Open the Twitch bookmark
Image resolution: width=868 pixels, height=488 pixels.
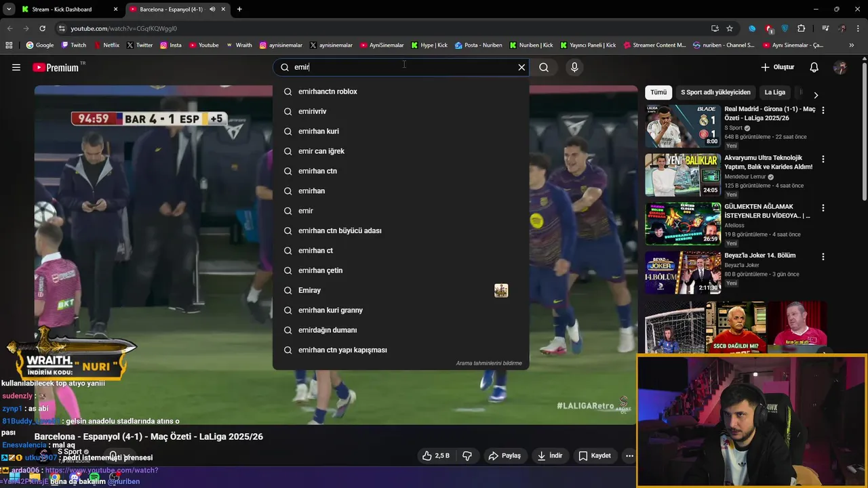tap(74, 45)
